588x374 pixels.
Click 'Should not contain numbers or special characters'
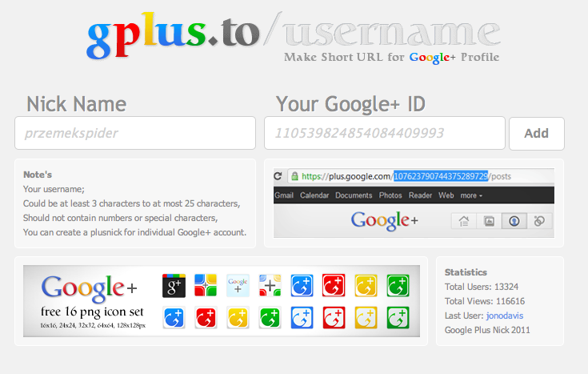(120, 218)
